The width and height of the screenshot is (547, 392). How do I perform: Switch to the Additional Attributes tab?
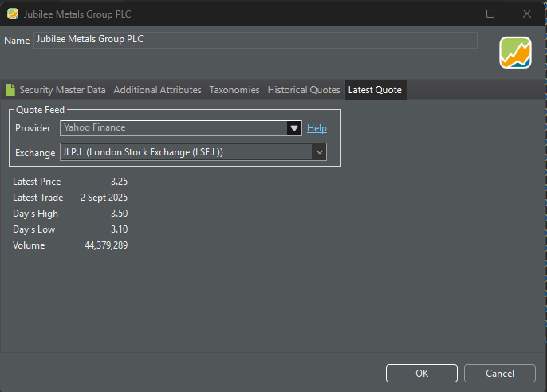point(157,90)
